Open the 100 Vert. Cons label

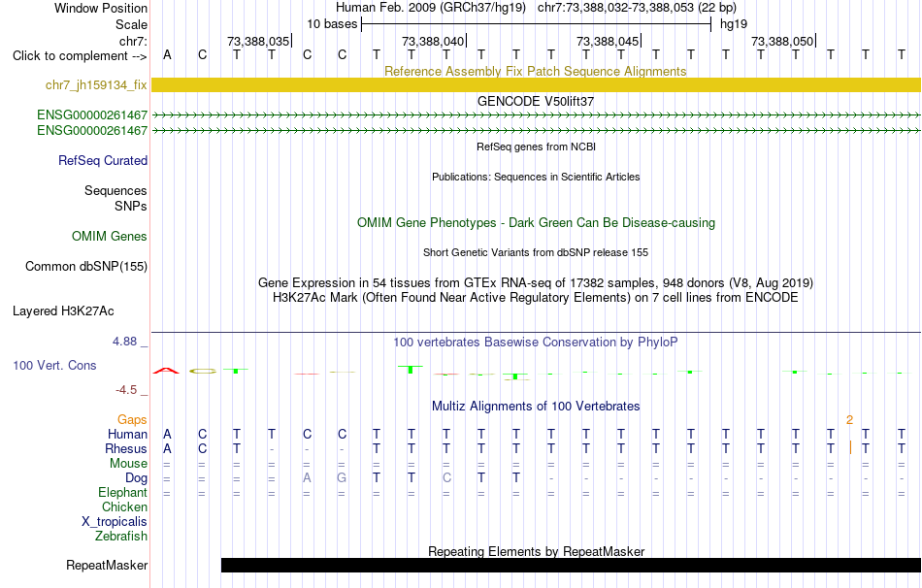click(x=54, y=365)
